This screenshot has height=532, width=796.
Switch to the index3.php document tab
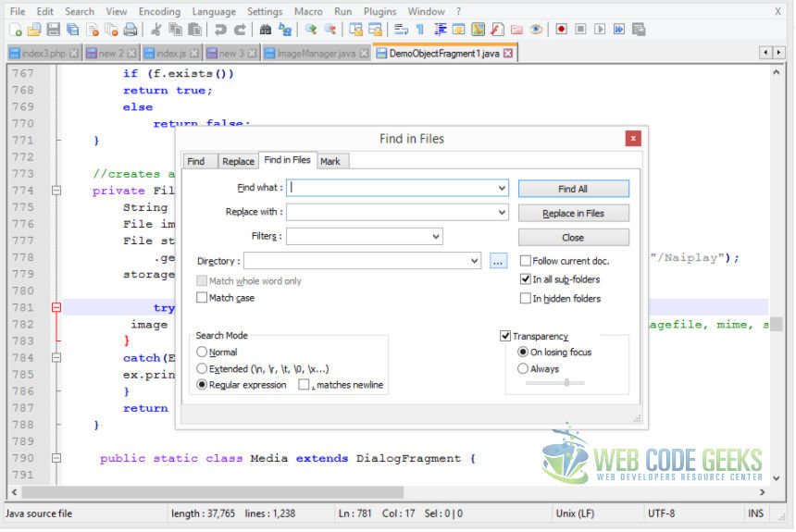point(44,54)
